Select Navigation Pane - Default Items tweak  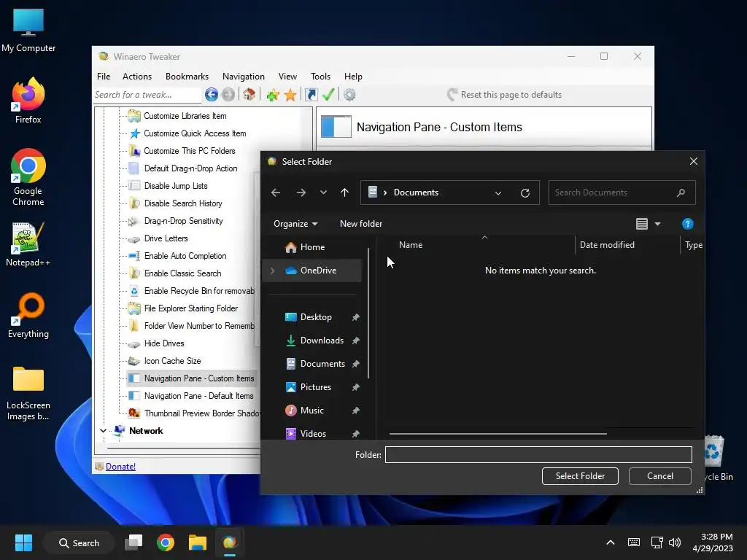(x=198, y=396)
